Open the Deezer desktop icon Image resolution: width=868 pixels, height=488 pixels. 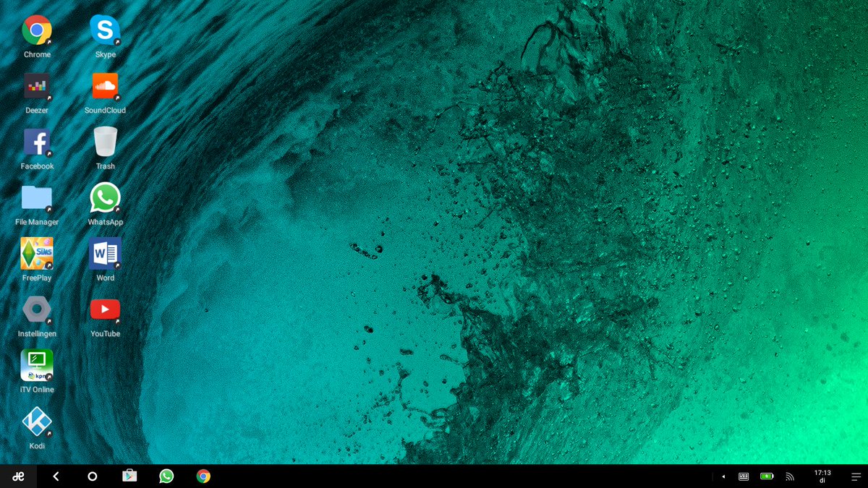pyautogui.click(x=37, y=86)
